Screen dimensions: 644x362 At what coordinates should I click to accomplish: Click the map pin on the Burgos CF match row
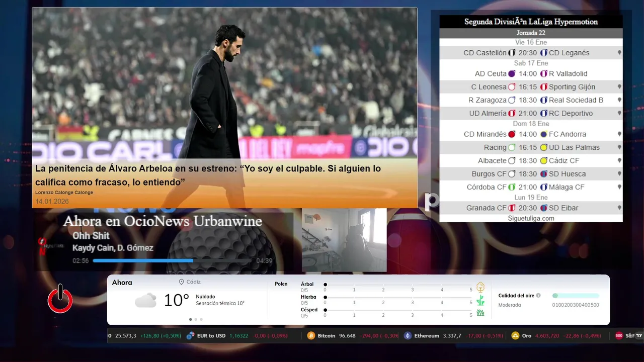point(619,173)
